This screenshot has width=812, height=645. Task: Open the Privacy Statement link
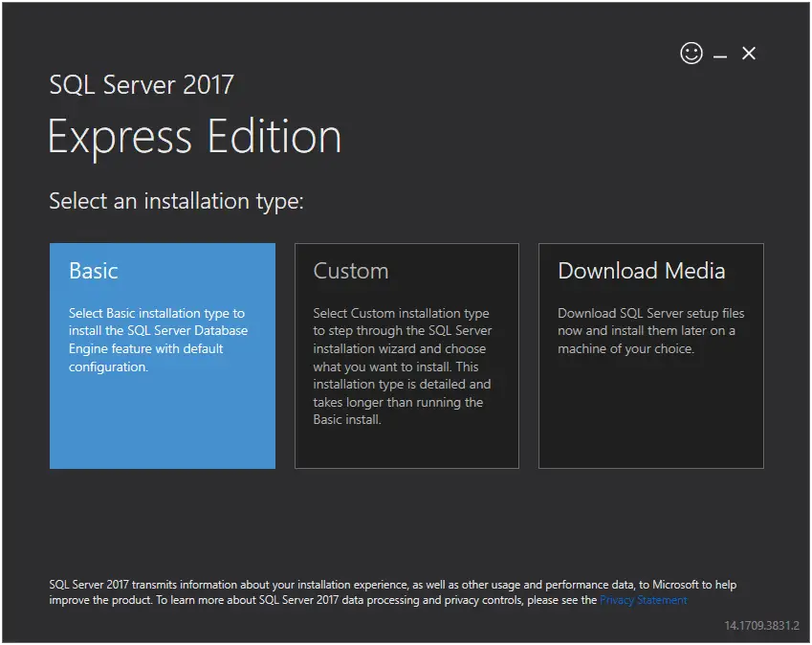643,600
